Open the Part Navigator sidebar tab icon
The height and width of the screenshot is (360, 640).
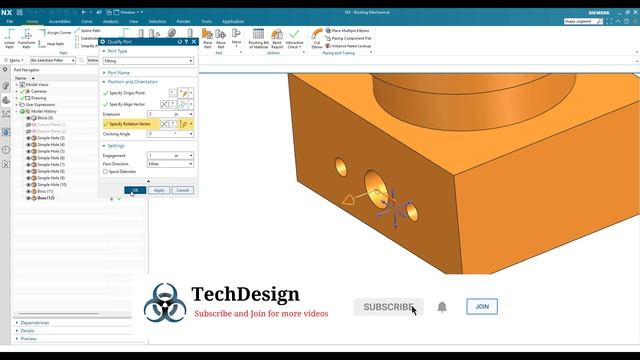click(x=6, y=100)
